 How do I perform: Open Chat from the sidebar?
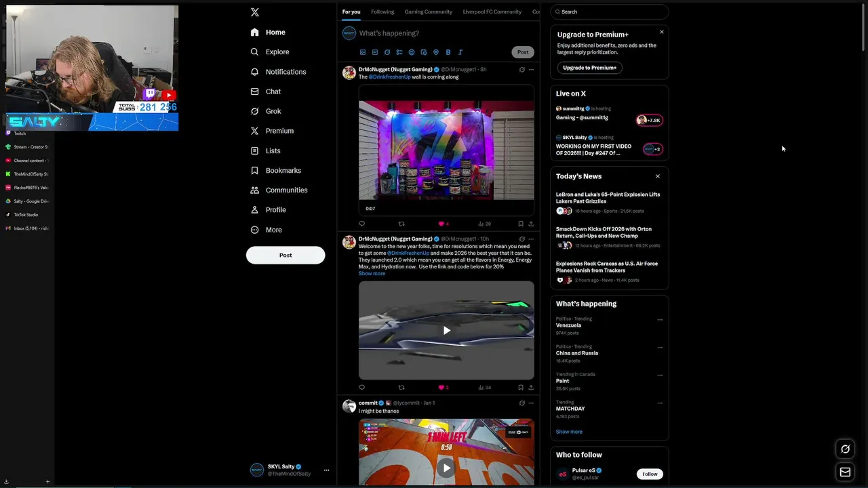click(265, 91)
